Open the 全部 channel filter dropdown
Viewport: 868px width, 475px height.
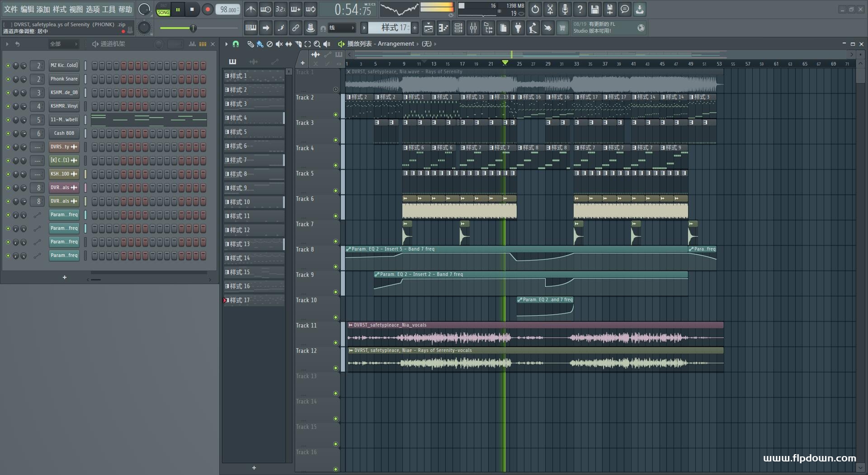(64, 44)
